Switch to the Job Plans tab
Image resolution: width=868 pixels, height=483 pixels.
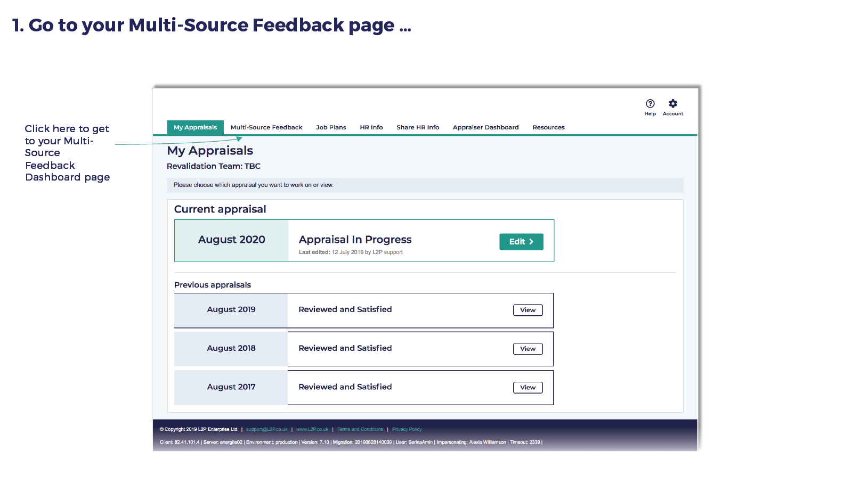coord(331,128)
